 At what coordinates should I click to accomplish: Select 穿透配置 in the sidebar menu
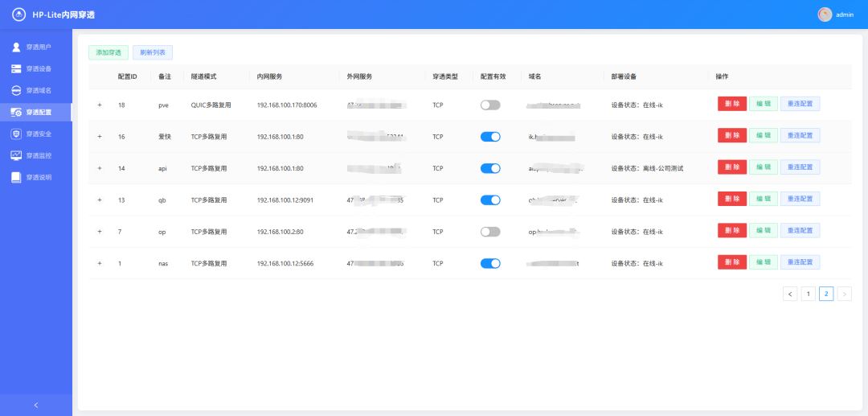[x=38, y=112]
